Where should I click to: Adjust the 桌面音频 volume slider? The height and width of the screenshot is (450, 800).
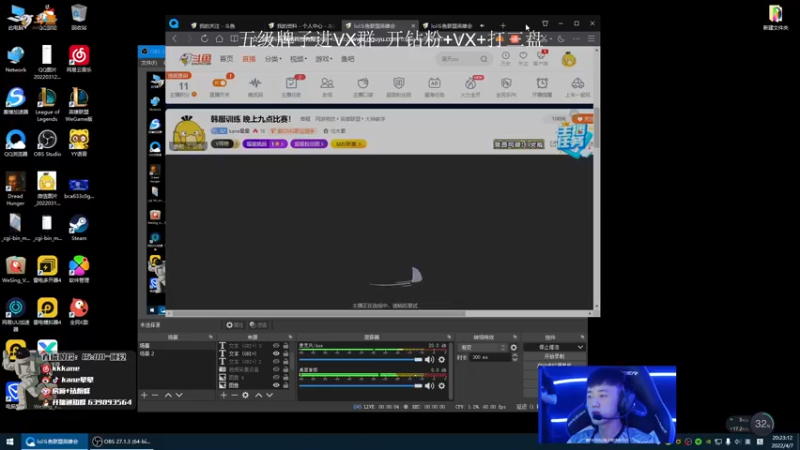[x=361, y=386]
